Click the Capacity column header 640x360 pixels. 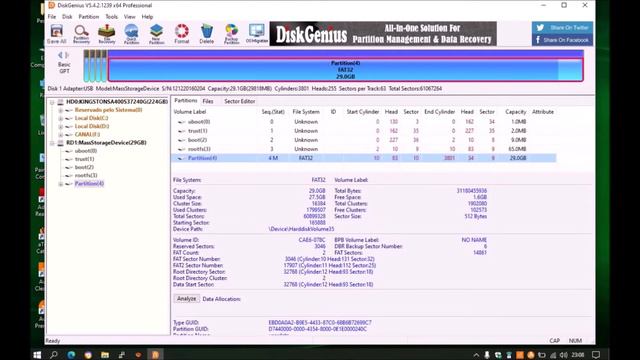tap(515, 112)
